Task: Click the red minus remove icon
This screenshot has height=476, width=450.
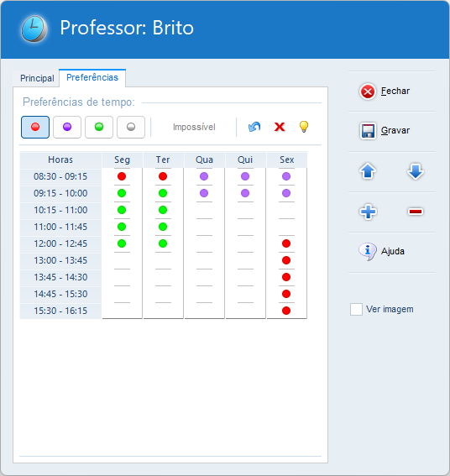Action: [x=415, y=212]
